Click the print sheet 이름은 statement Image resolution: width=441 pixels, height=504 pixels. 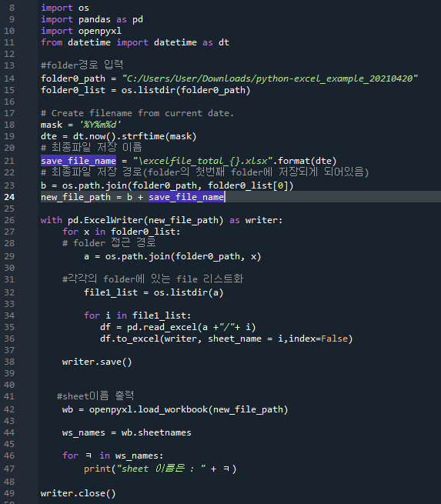160,469
